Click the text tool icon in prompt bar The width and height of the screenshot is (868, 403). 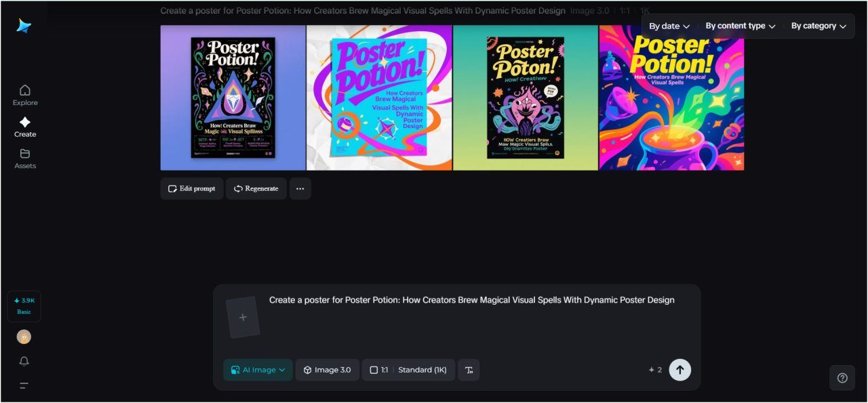point(469,370)
